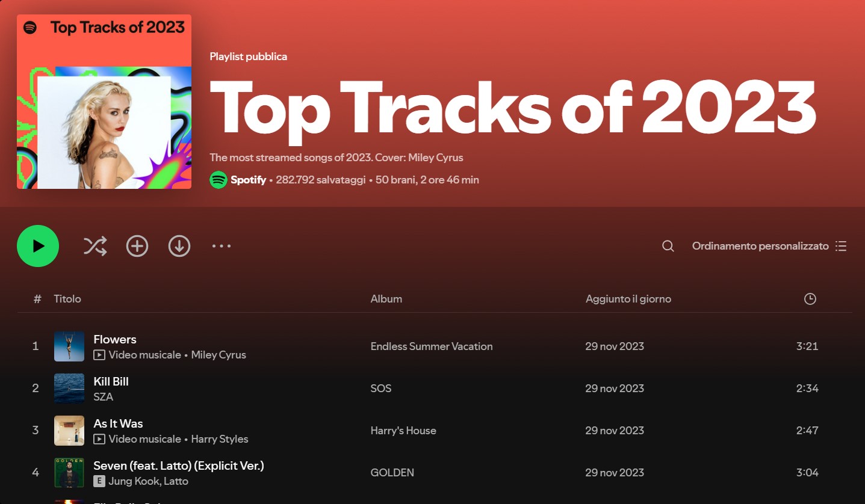Open the Top Tracks of 2023 cover image
This screenshot has height=504, width=865.
tap(104, 102)
